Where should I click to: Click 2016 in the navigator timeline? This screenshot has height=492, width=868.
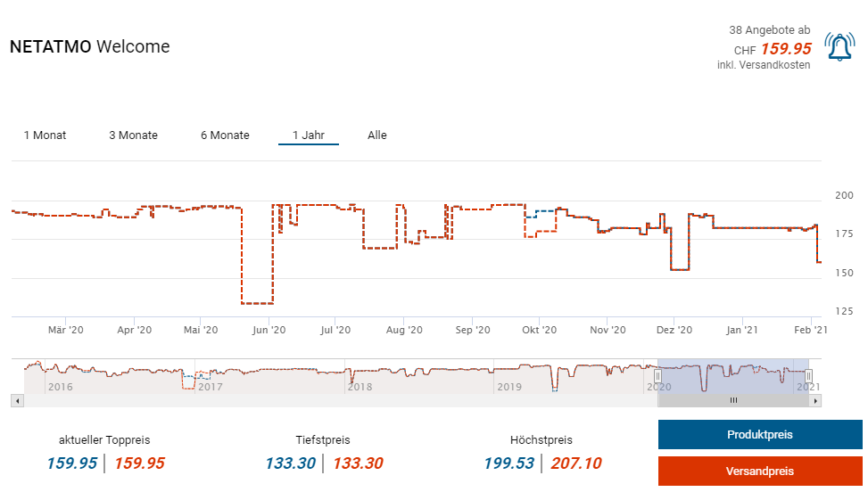tap(60, 387)
